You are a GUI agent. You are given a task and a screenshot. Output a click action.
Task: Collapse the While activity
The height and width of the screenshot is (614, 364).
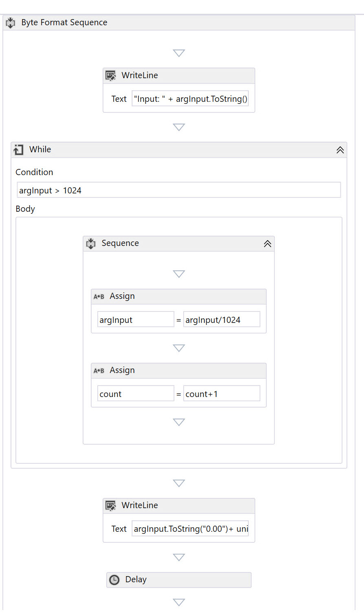point(340,150)
